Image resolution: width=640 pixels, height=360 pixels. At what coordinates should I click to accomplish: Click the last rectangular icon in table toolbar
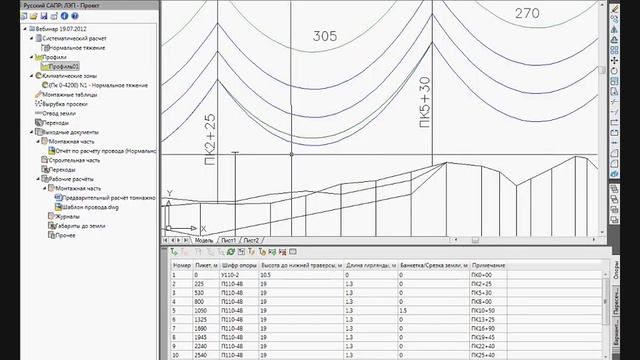click(293, 252)
